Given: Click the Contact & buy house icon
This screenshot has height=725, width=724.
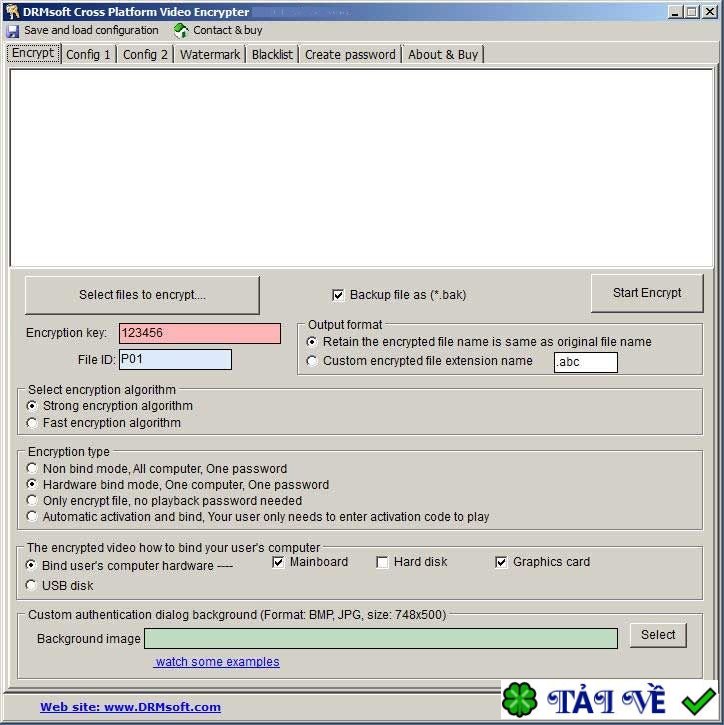Looking at the screenshot, I should (x=181, y=31).
